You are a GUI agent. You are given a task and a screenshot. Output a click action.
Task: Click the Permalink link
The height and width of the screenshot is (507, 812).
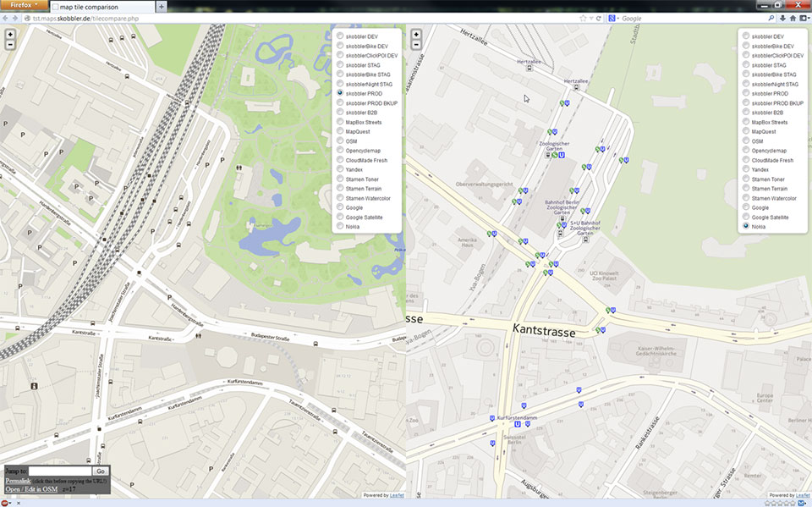(18, 480)
